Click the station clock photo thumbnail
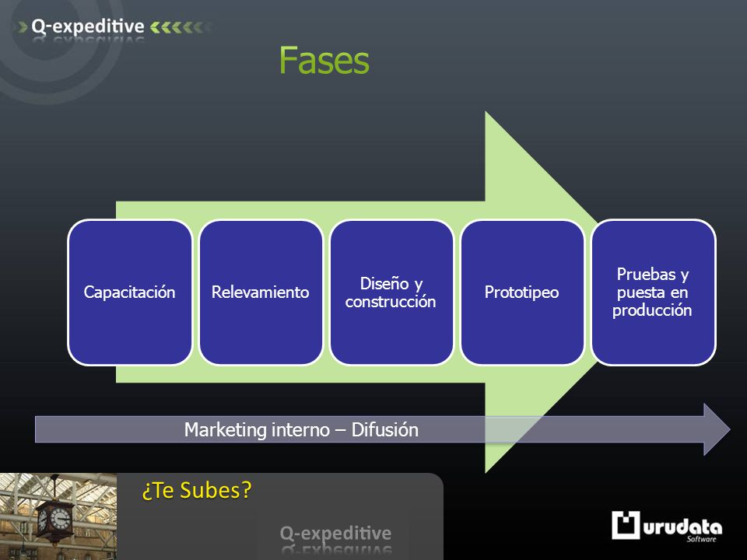This screenshot has width=747, height=560. tap(58, 516)
